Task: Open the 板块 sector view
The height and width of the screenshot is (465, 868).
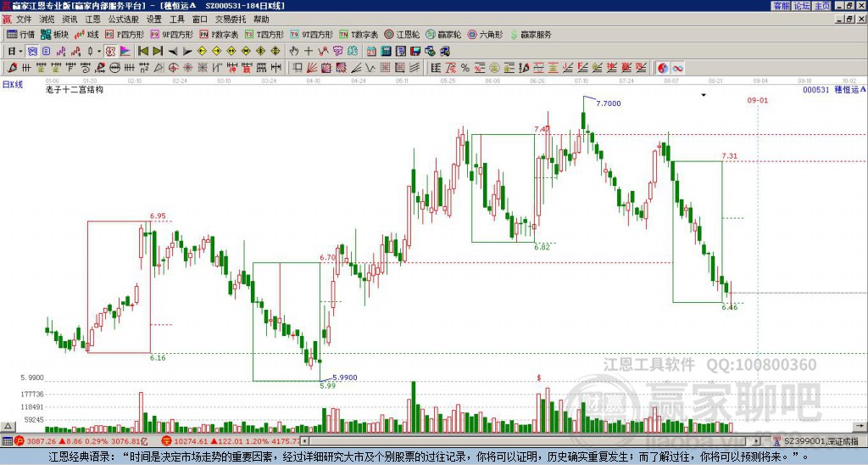Action: 54,34
